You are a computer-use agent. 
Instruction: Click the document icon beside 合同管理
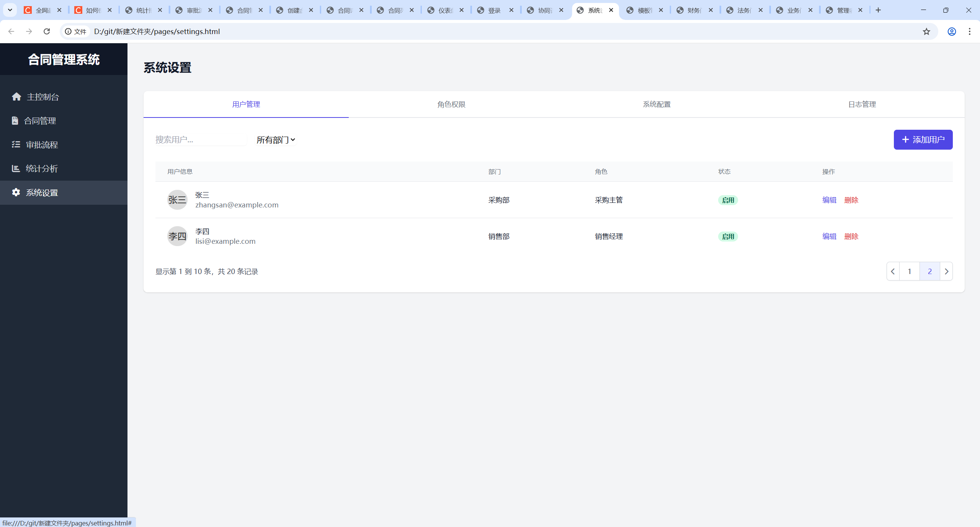click(x=15, y=121)
